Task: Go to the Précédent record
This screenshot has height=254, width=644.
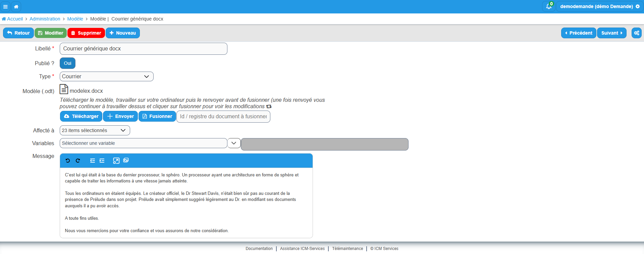Action: (x=579, y=33)
